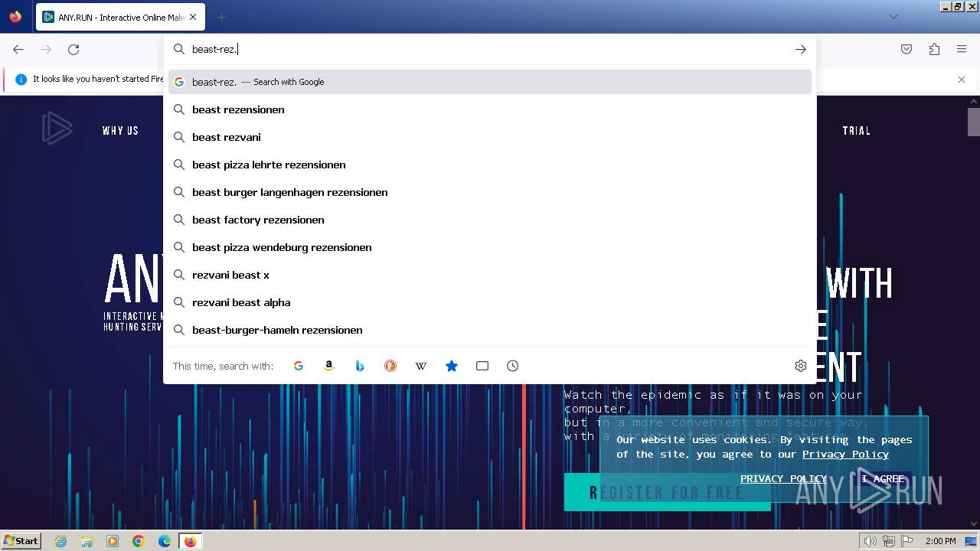
Task: Open the Firefox application menu
Action: pos(962,49)
